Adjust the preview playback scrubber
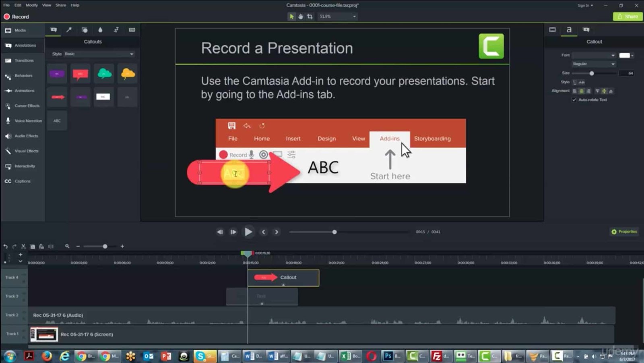 [x=334, y=232]
